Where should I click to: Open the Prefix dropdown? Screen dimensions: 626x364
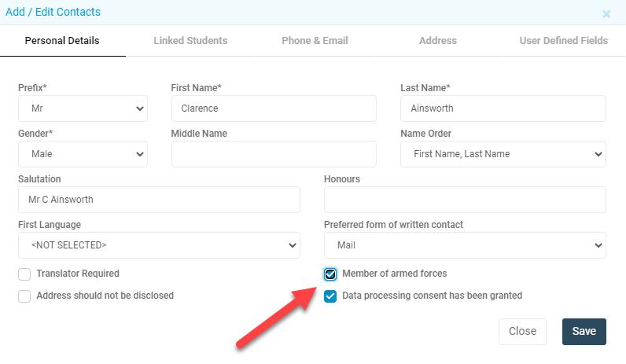click(83, 108)
